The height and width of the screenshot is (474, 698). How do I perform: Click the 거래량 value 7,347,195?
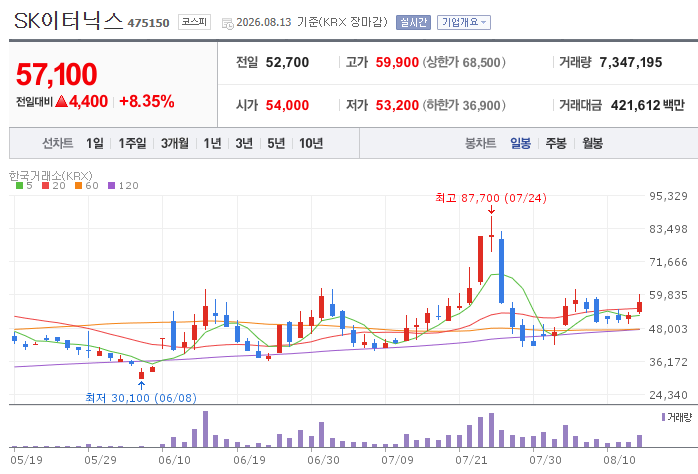(631, 62)
